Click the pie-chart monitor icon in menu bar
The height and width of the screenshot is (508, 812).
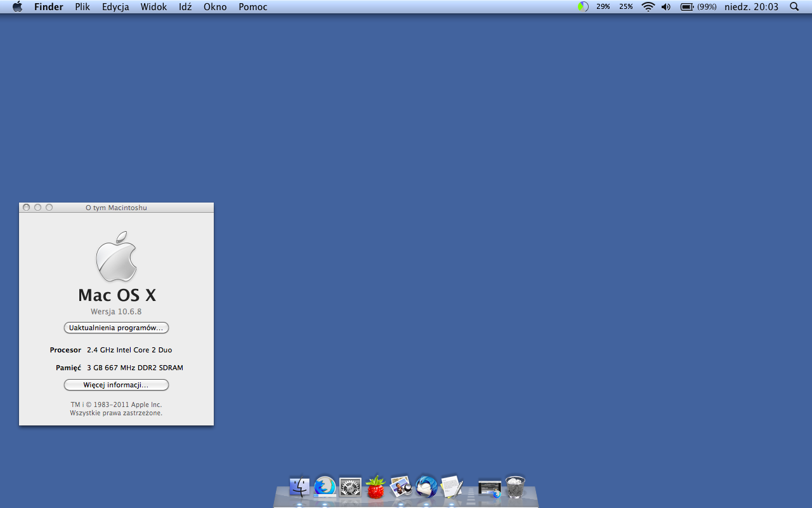583,7
